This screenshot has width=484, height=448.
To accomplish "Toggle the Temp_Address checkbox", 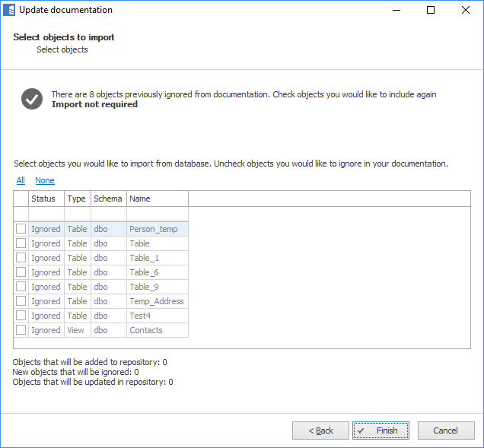I will point(21,301).
